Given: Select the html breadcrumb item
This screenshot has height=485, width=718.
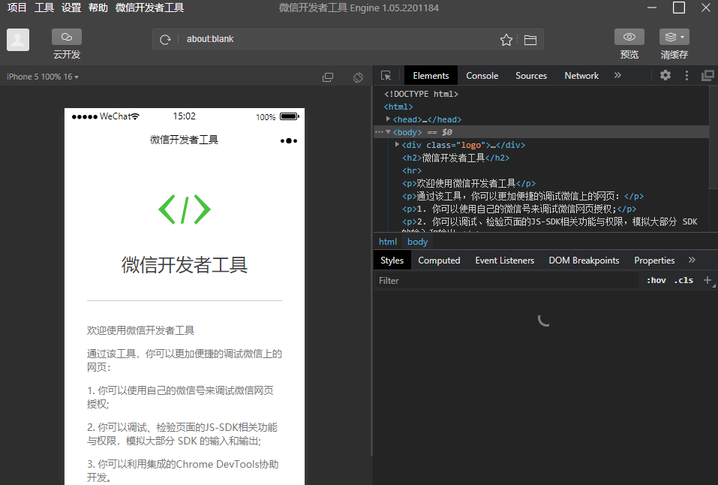Looking at the screenshot, I should coord(387,242).
